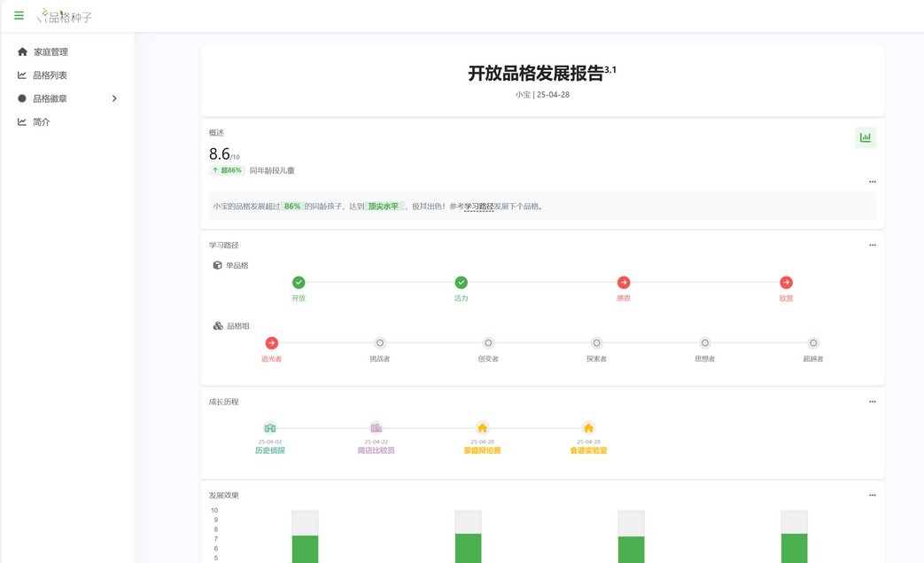The width and height of the screenshot is (924, 563).
Task: Select the 挑战者 circle node
Action: (x=379, y=343)
